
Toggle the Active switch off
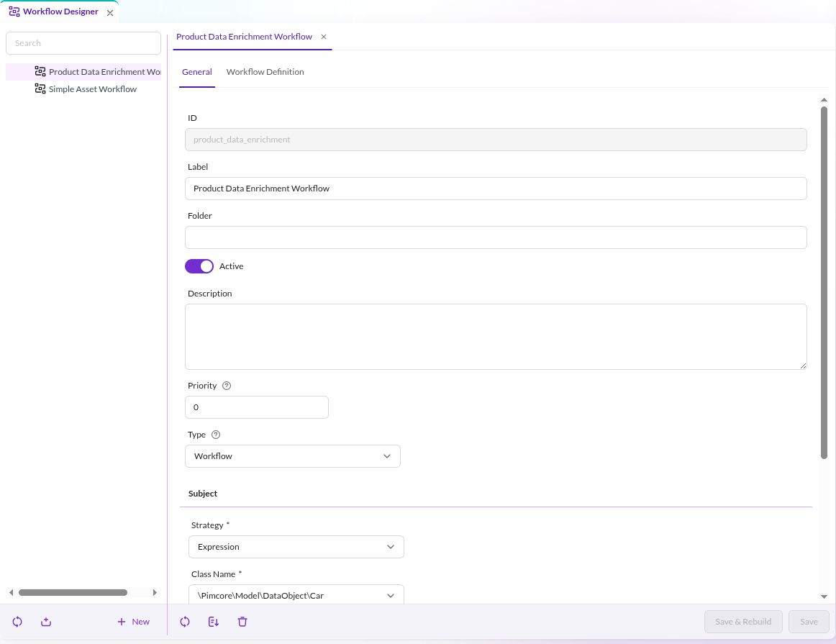pyautogui.click(x=199, y=266)
